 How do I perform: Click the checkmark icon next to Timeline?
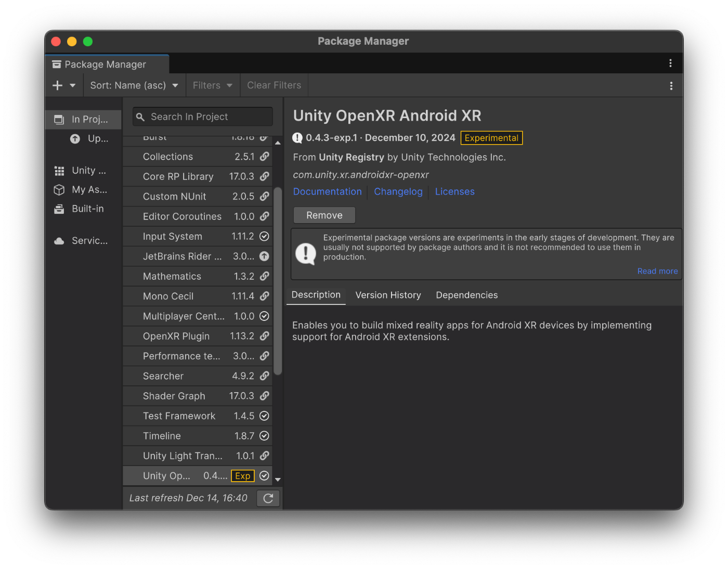click(x=264, y=436)
